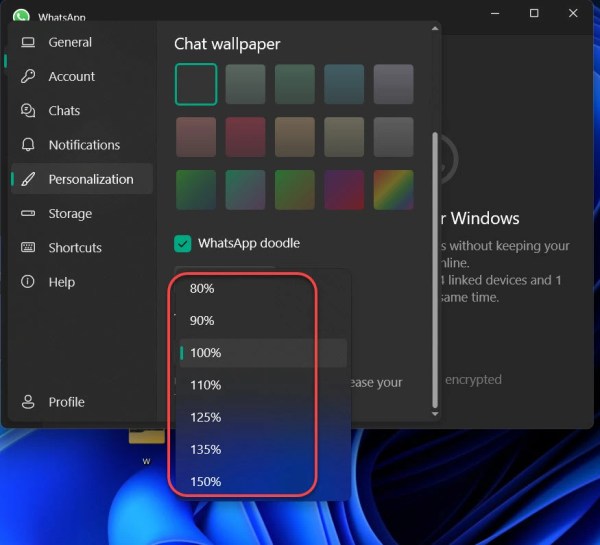This screenshot has width=600, height=545.
Task: Choose 110% from the zoom list
Action: 263,385
